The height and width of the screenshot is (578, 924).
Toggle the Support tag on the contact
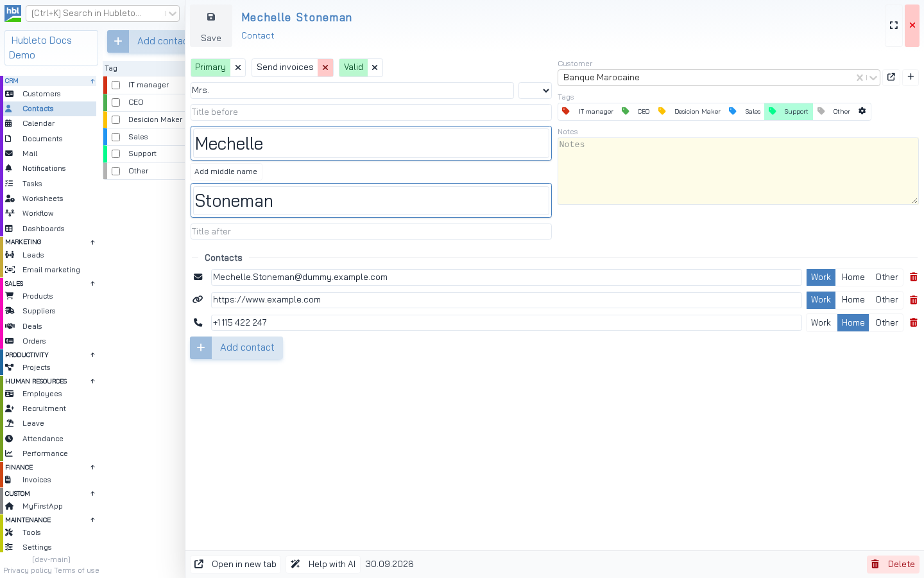click(789, 112)
